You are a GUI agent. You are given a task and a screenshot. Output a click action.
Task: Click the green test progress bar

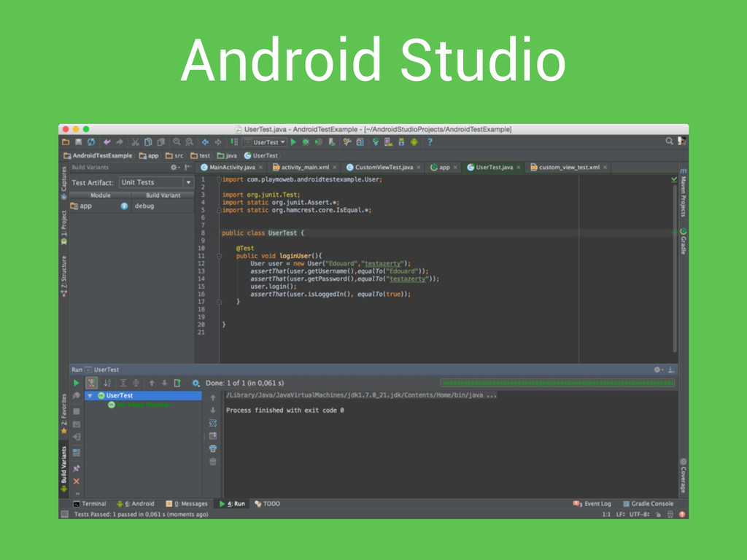pyautogui.click(x=557, y=383)
